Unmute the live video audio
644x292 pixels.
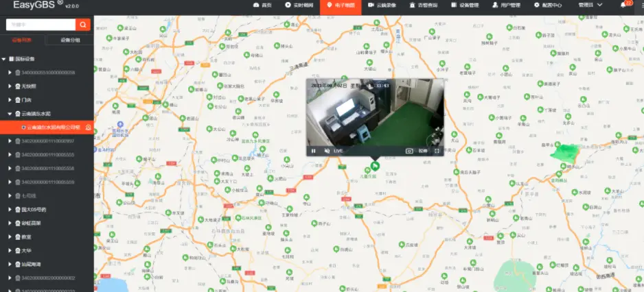[327, 151]
